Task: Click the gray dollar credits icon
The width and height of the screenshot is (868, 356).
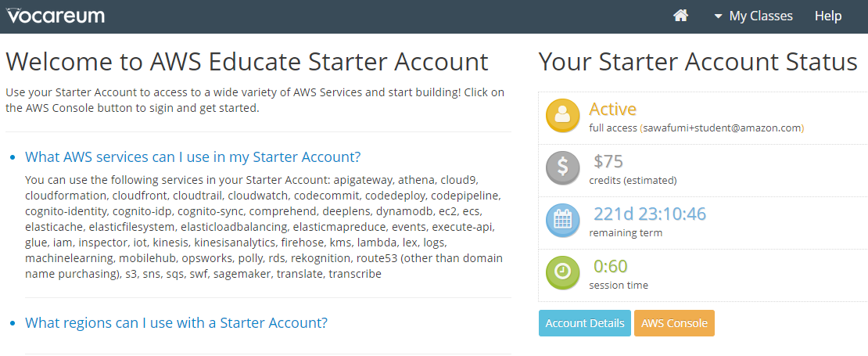Action: (x=562, y=167)
